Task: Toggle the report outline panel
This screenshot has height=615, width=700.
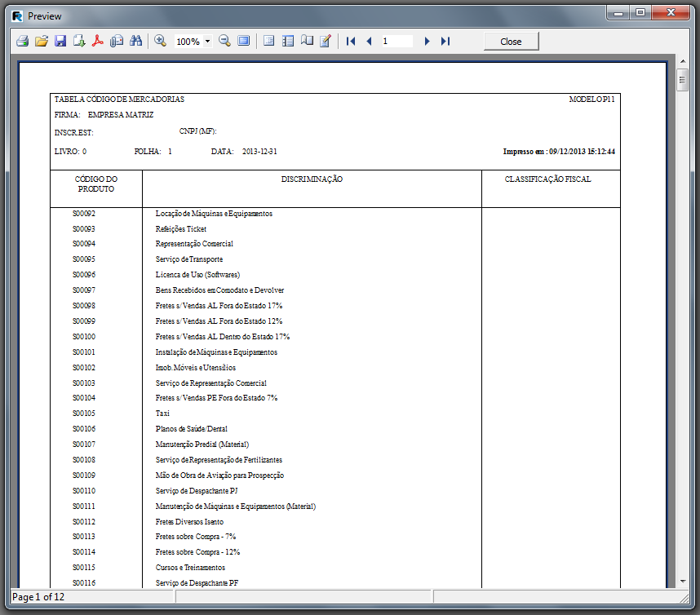Action: (x=268, y=42)
